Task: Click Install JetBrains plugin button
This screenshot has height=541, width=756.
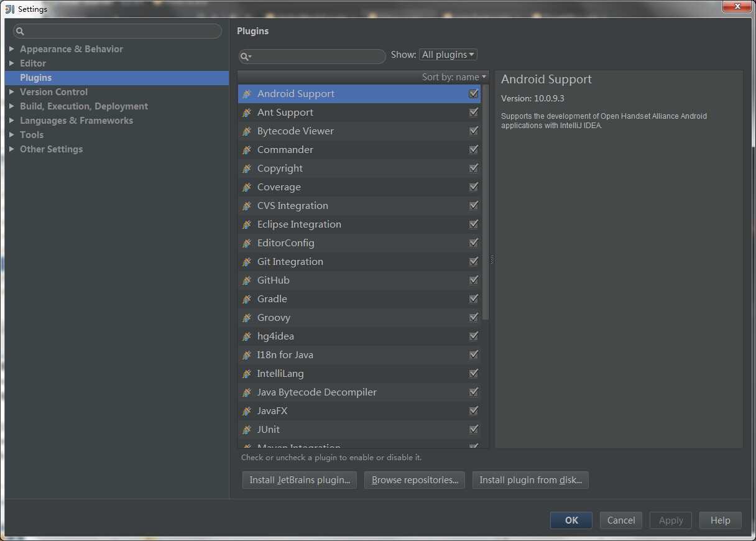Action: (299, 480)
